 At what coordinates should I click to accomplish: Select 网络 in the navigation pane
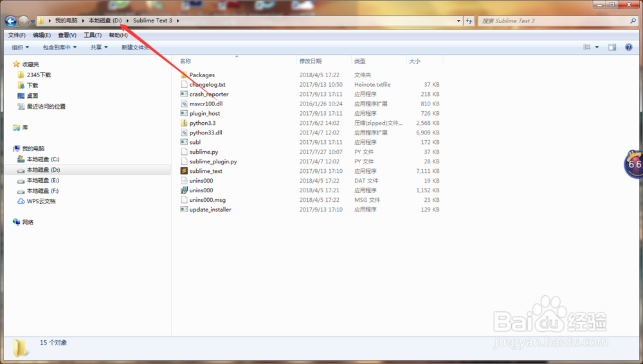[x=28, y=222]
